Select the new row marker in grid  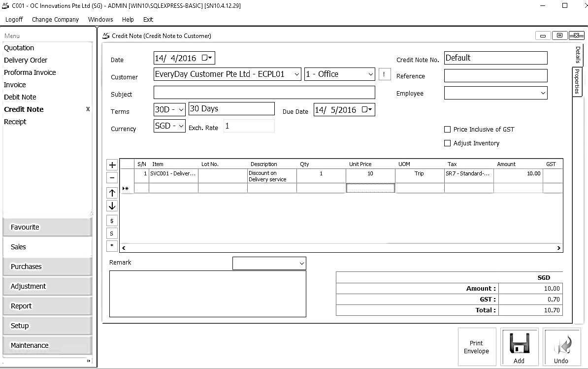127,188
